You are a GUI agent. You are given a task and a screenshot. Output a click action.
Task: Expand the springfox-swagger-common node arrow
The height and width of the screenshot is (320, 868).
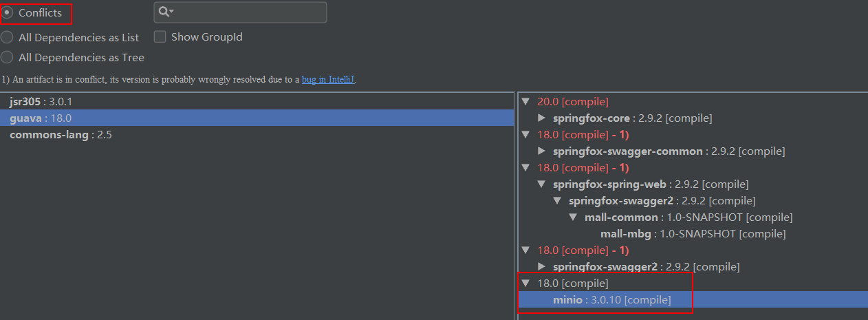(x=542, y=151)
